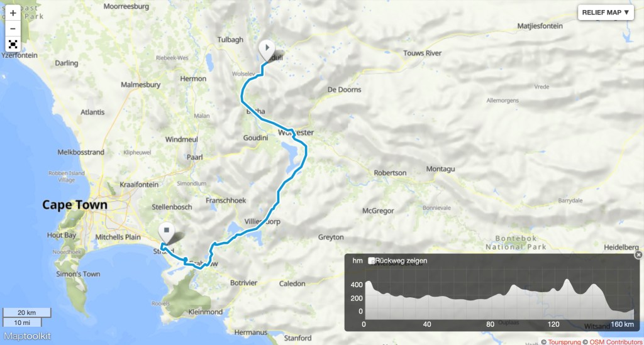644x345 pixels.
Task: Open the RELIEF MAP dropdown
Action: [606, 13]
